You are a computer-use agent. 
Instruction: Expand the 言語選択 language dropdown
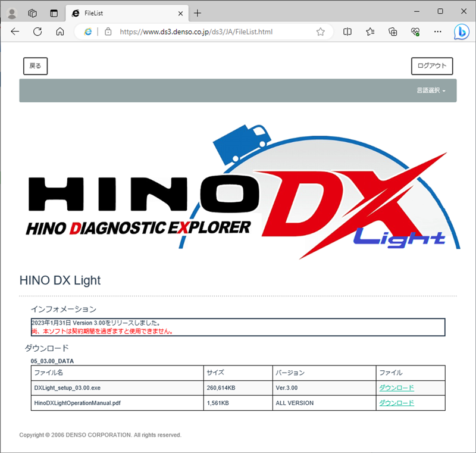point(431,90)
